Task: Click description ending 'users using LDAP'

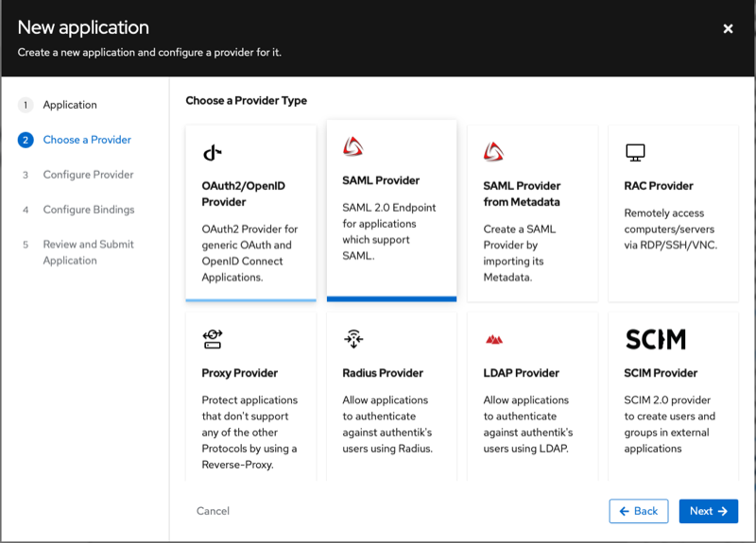Action: tap(528, 424)
